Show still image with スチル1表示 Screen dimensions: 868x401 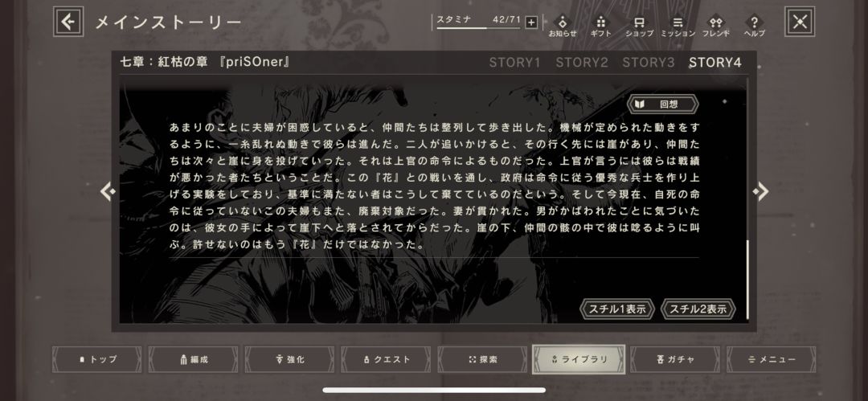pos(617,309)
